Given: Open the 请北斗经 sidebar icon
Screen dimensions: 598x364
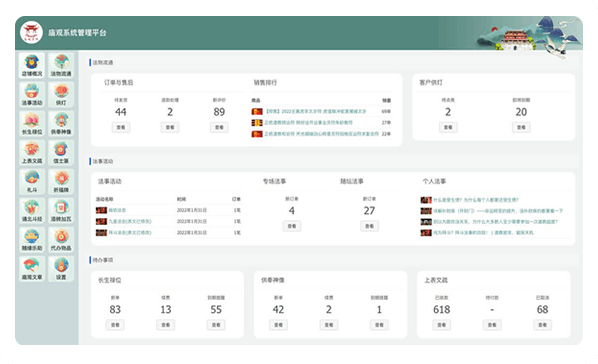Looking at the screenshot, I should [x=32, y=211].
